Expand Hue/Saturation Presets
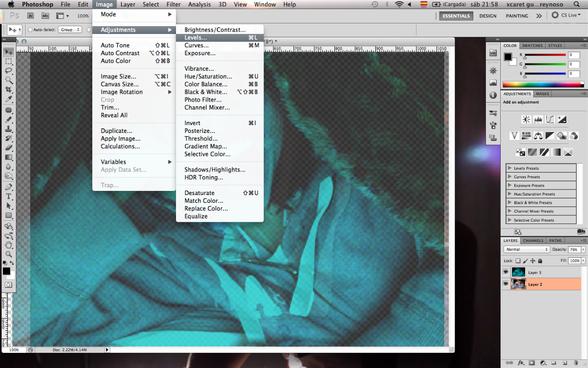 pyautogui.click(x=509, y=194)
